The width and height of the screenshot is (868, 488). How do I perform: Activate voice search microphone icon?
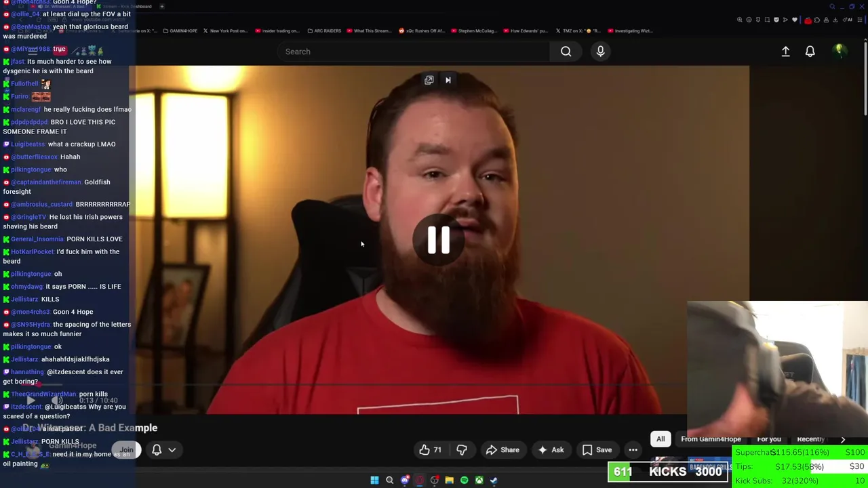pos(600,52)
